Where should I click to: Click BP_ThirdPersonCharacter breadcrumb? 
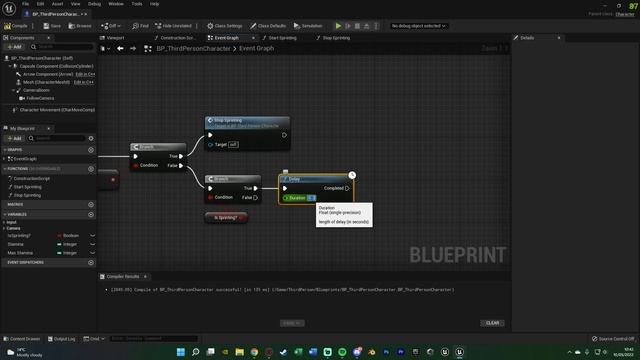[x=193, y=48]
